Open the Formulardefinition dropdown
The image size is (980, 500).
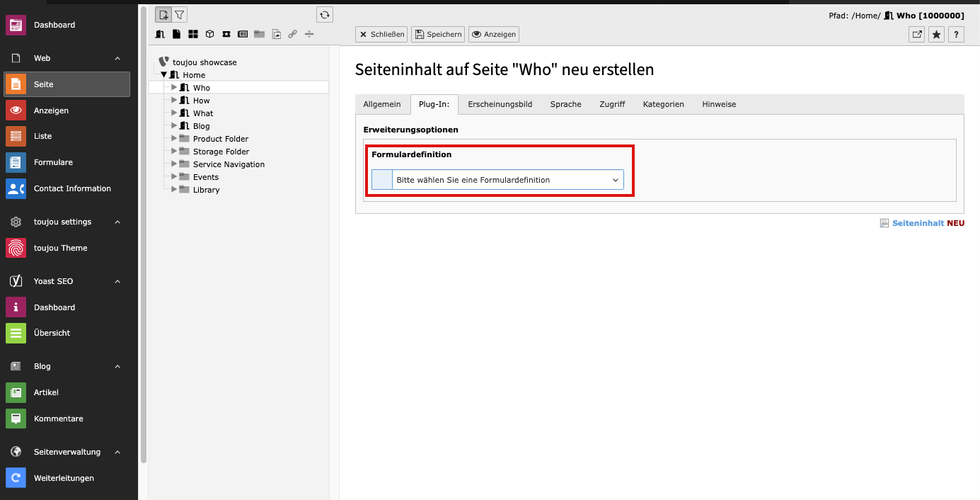498,180
